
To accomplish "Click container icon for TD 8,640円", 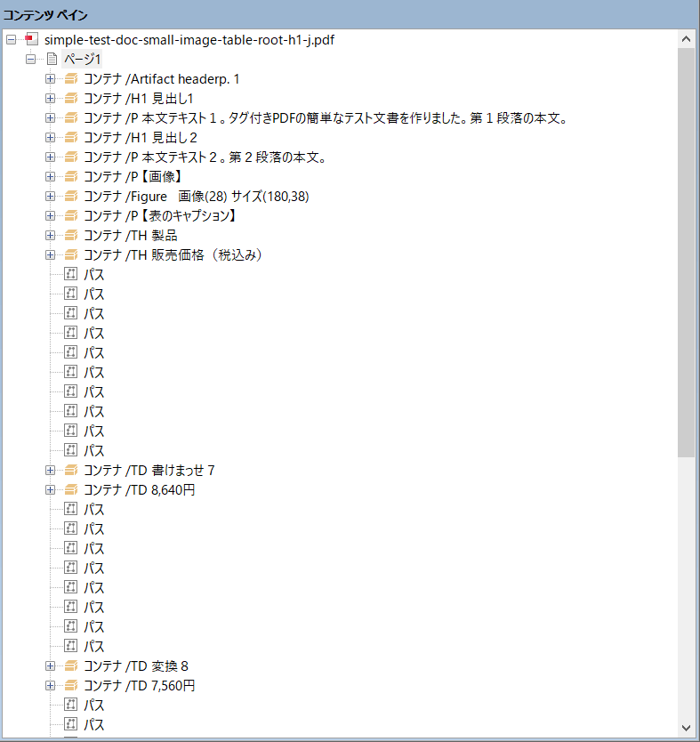I will click(71, 490).
